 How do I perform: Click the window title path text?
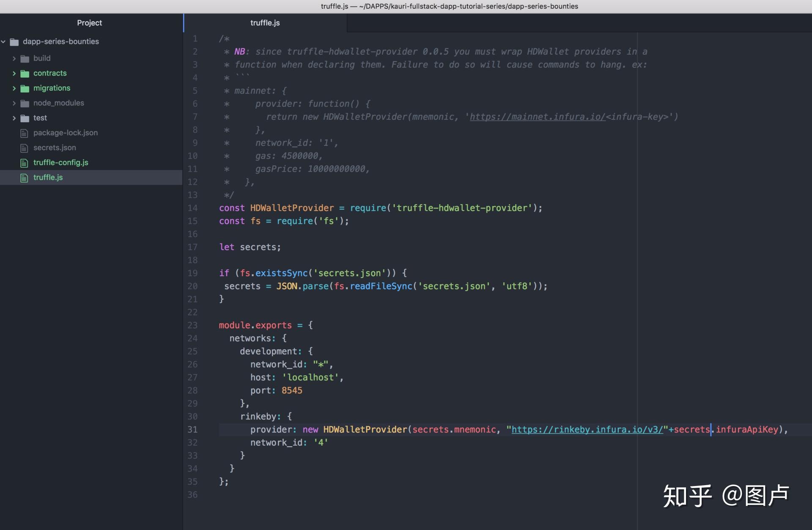coord(449,6)
